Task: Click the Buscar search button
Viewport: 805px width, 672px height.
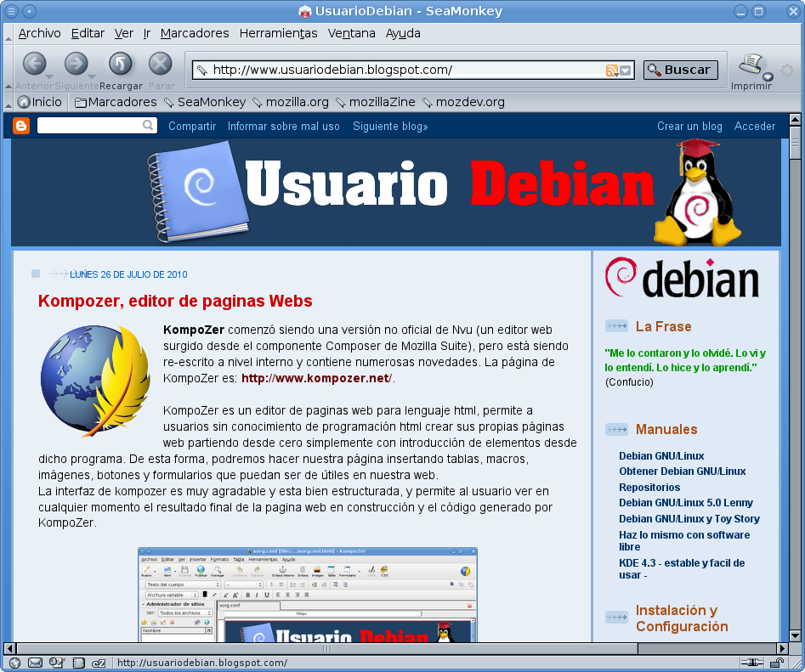Action: pos(680,70)
